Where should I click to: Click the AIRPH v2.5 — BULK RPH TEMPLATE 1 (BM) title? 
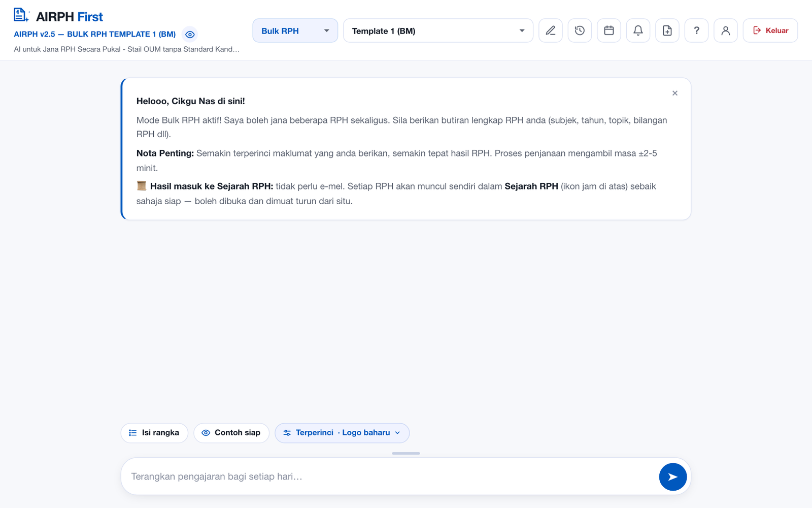95,34
